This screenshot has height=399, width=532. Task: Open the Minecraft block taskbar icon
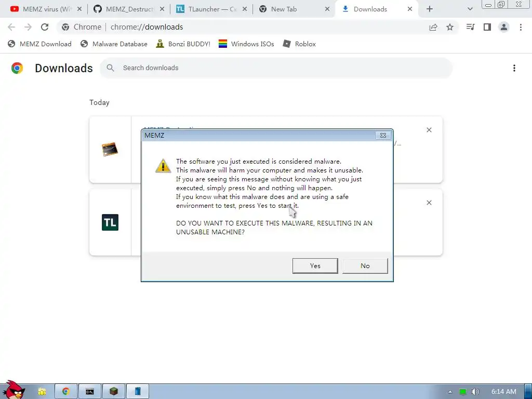point(114,392)
